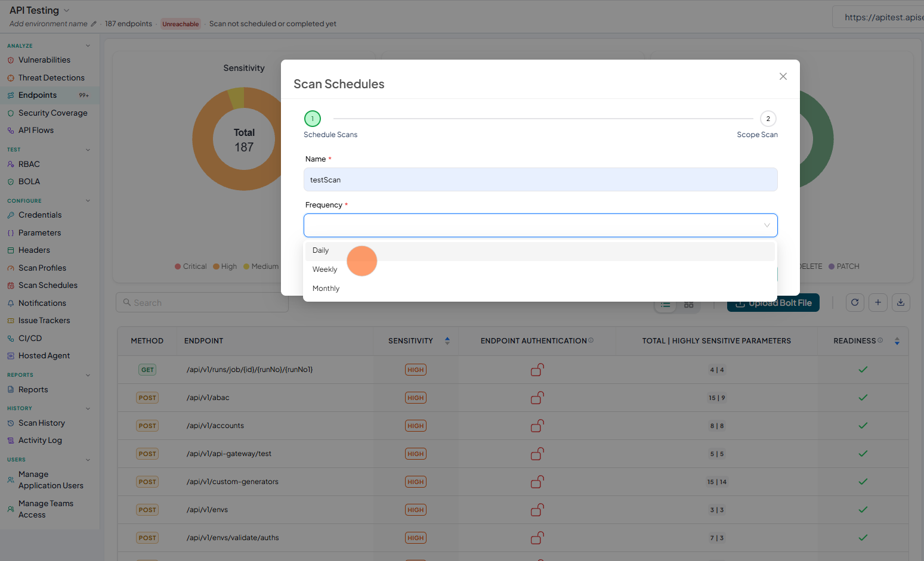Collapse the HISTORY sidebar section
Image resolution: width=924 pixels, height=561 pixels.
[x=88, y=408]
